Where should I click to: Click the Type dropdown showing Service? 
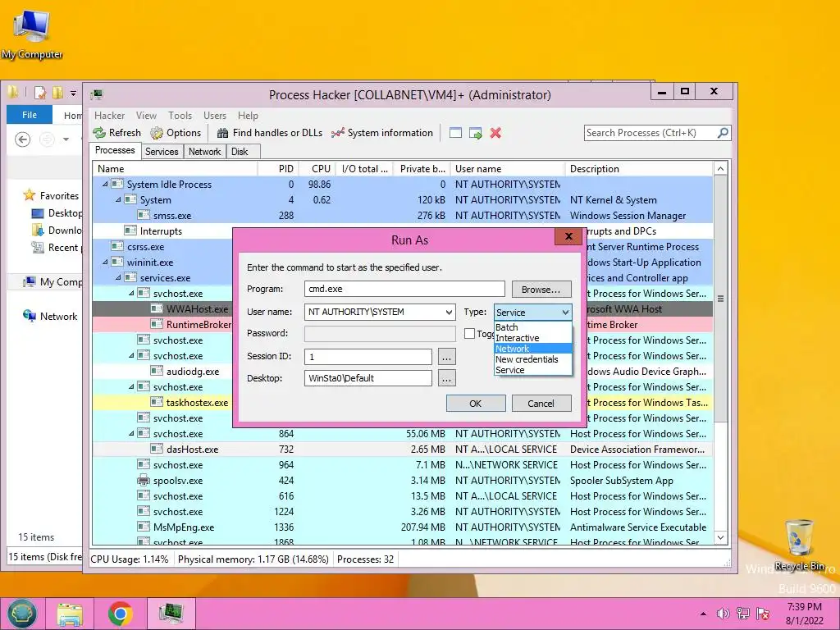tap(532, 313)
